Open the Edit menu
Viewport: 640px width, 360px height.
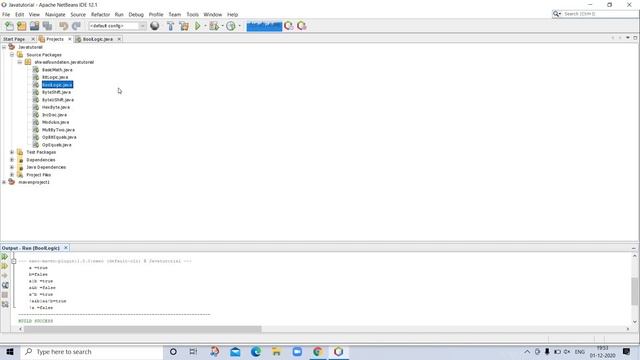20,14
